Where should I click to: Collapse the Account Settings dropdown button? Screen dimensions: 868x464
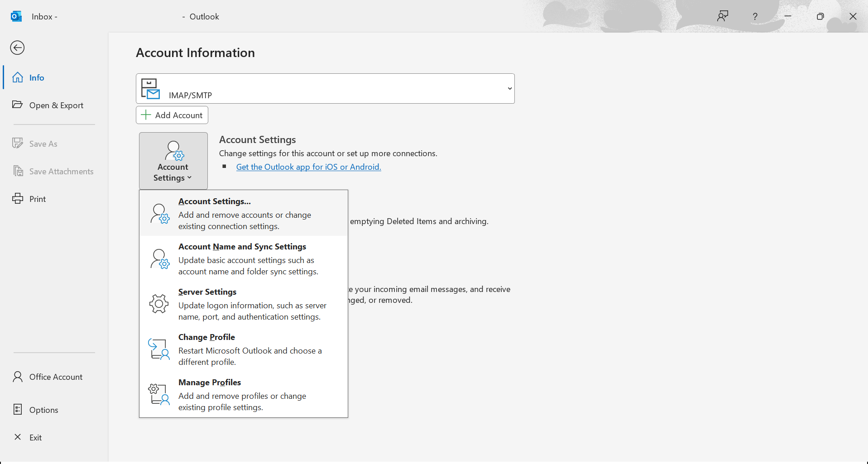point(173,161)
